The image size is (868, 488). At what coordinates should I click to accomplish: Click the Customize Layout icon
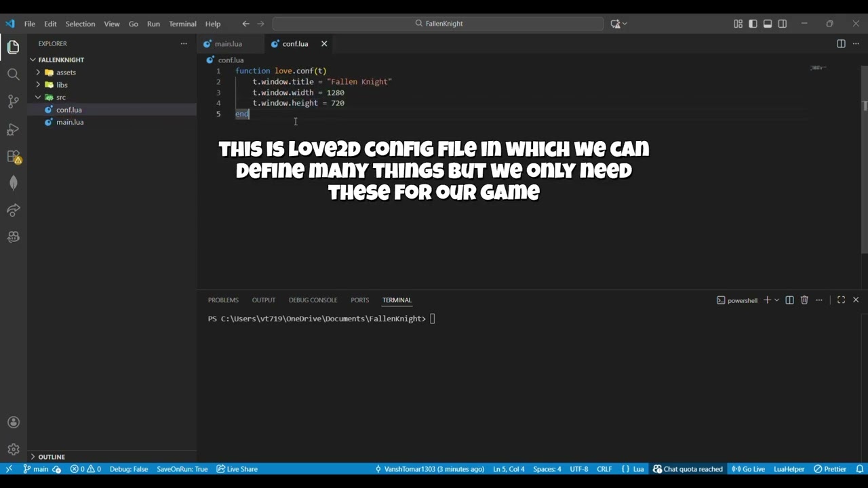738,24
